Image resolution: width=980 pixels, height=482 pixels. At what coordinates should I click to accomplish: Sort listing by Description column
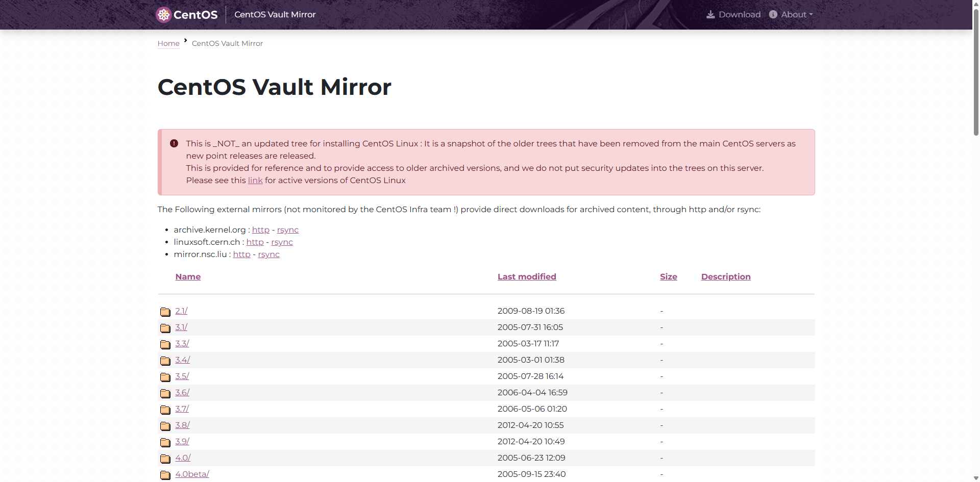726,276
